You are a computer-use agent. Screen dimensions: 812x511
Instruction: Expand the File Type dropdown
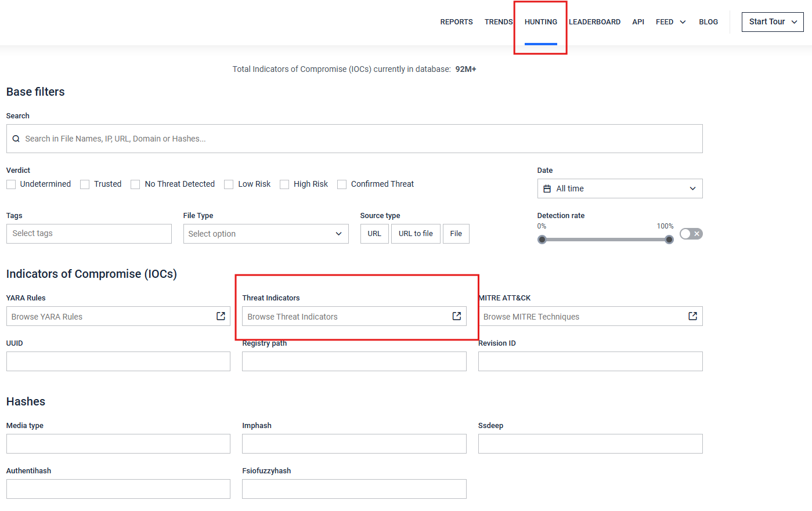pos(266,234)
